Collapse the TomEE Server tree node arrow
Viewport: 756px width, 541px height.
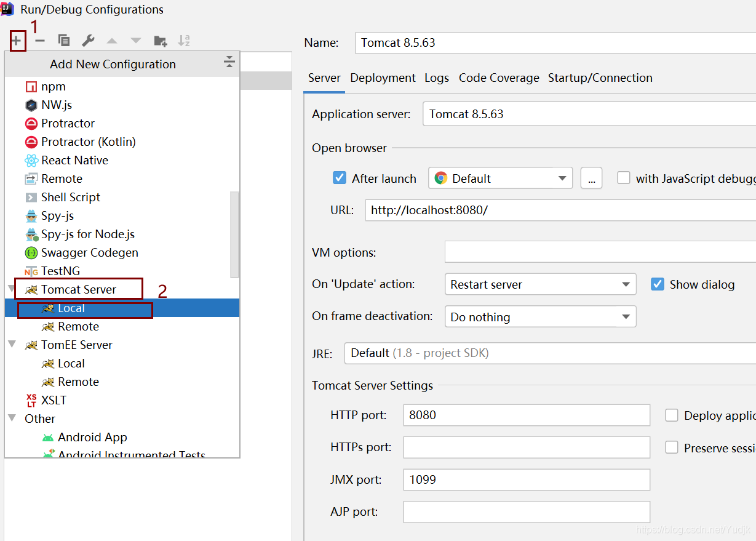click(x=12, y=345)
